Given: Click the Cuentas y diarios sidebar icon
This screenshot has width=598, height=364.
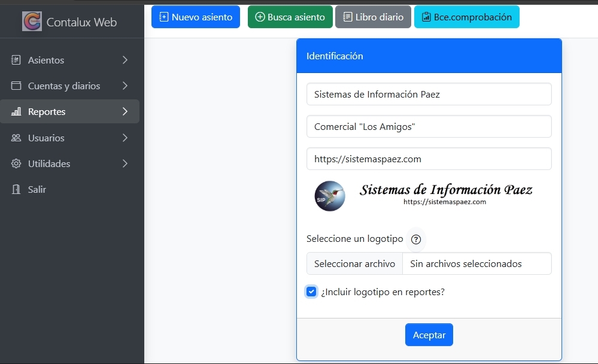Looking at the screenshot, I should coord(16,86).
